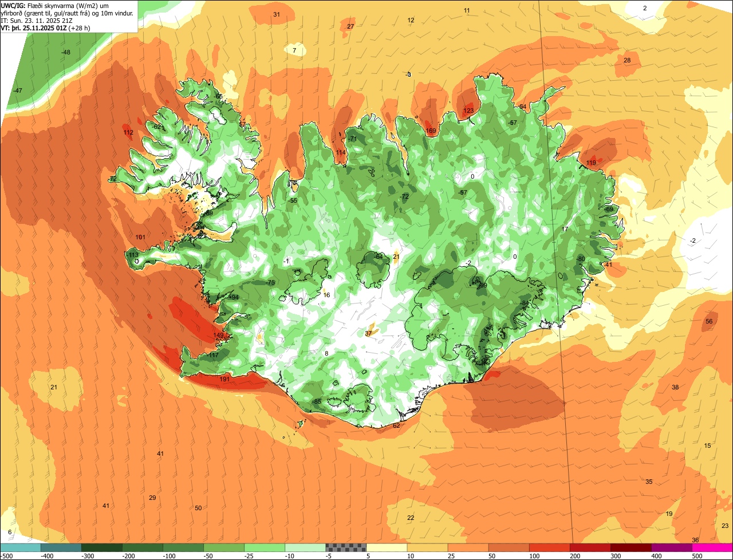Click the map value 29 in the southwest ocean
Image resolution: width=733 pixels, height=560 pixels.
[x=152, y=498]
